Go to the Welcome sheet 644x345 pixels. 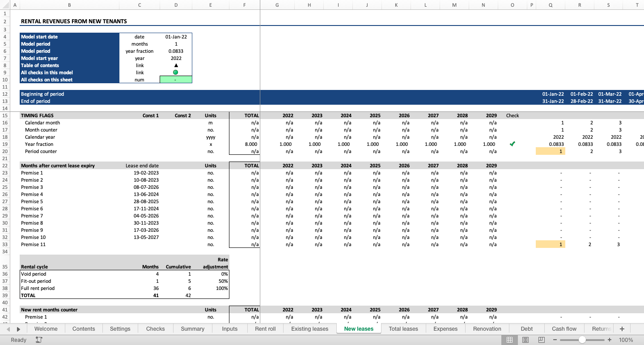point(46,328)
